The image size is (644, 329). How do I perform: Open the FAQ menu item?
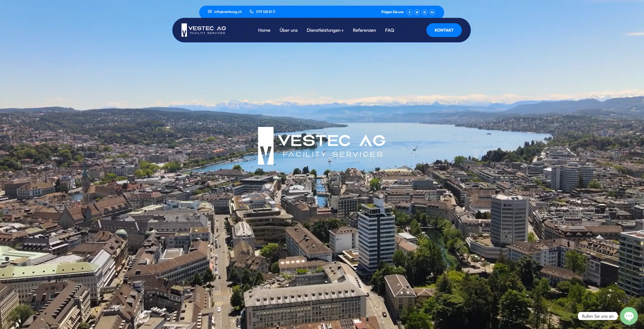point(390,30)
